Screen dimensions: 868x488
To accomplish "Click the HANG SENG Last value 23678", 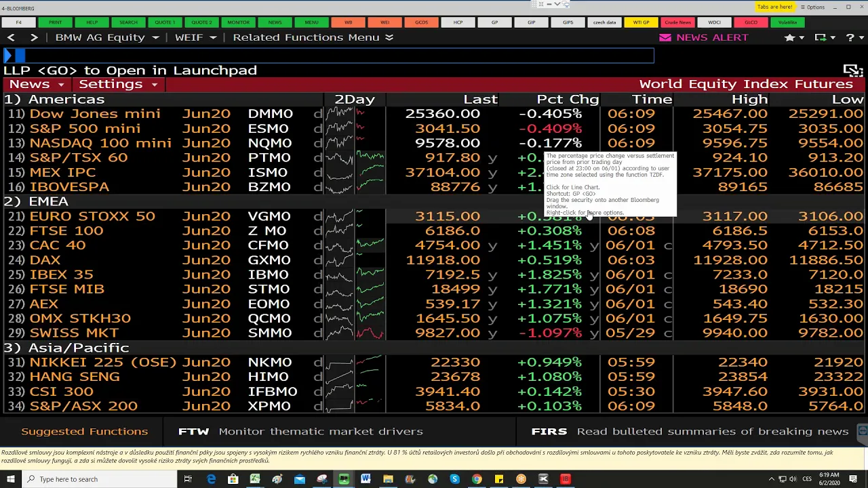I will pos(456,378).
